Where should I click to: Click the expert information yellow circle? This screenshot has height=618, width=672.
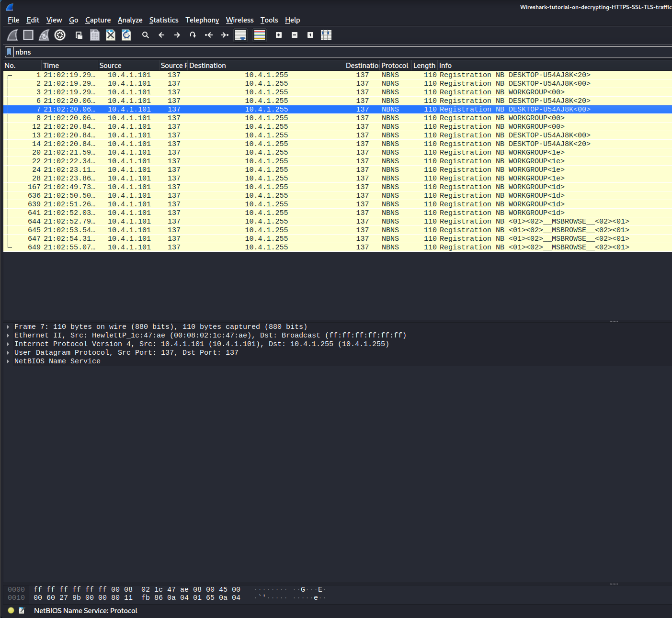point(11,610)
